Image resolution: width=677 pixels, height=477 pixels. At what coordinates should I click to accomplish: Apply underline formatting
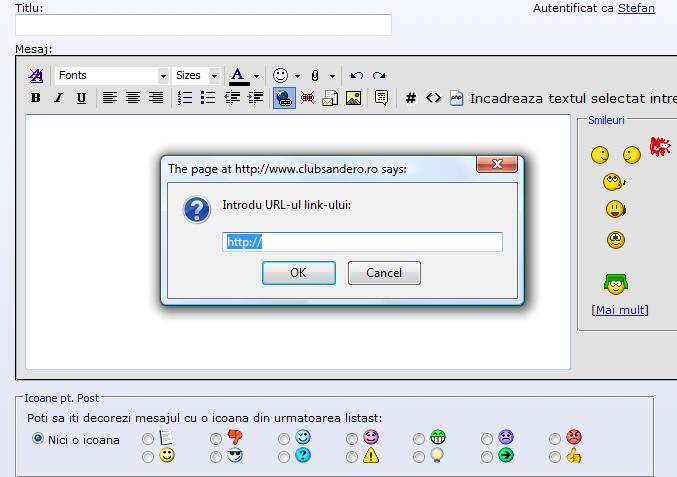(81, 98)
